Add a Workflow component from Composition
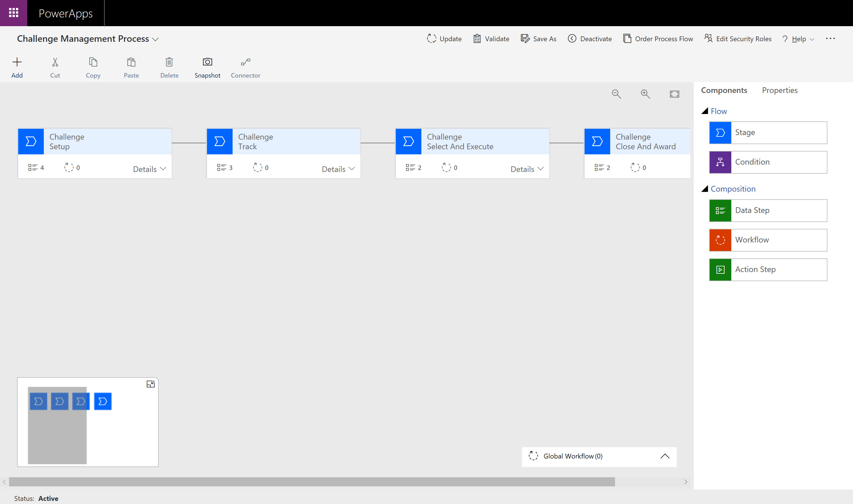Viewport: 853px width, 504px height. click(x=768, y=240)
